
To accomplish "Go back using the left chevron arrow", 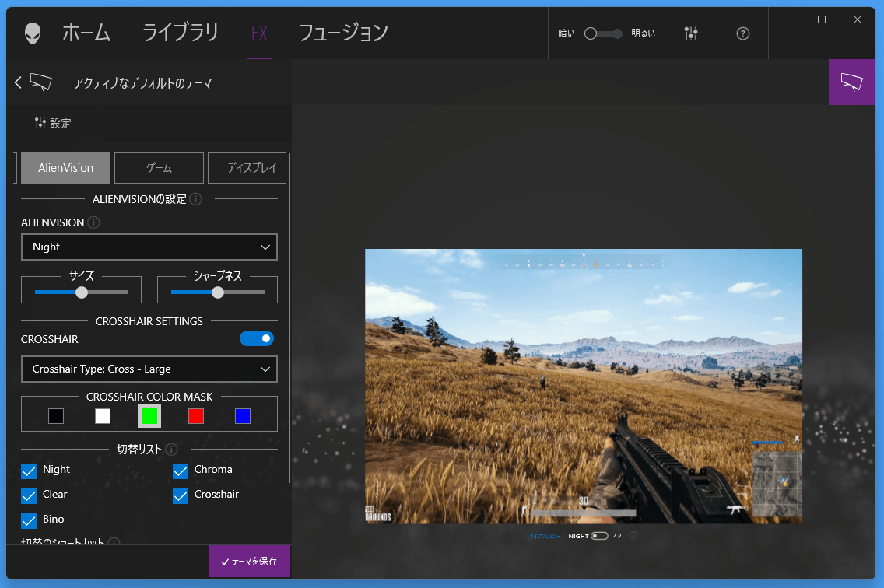I will tap(18, 83).
